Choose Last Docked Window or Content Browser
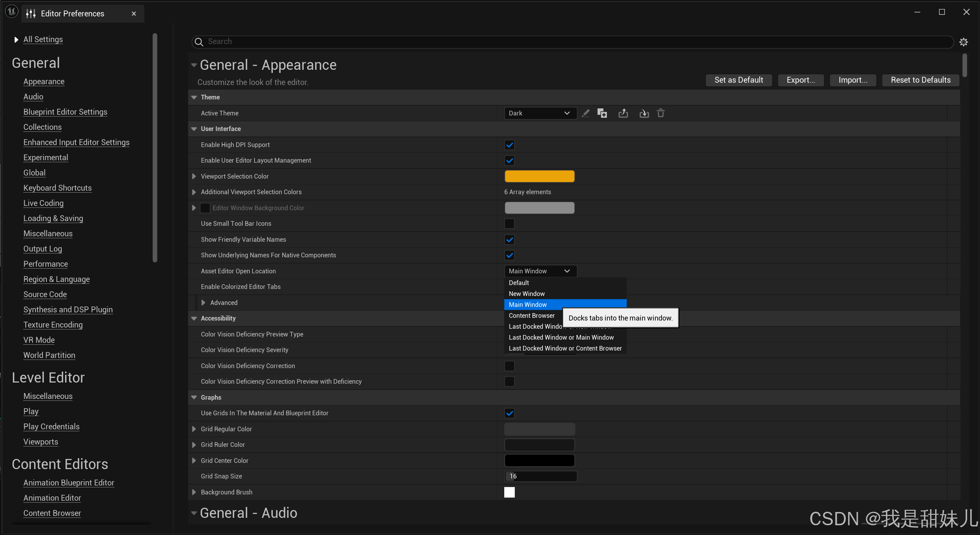Screen dimensions: 980x535 pos(565,348)
